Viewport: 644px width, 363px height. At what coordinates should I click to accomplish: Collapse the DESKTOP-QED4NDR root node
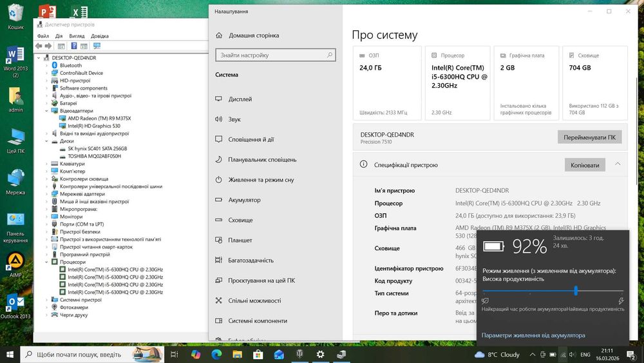coord(39,58)
